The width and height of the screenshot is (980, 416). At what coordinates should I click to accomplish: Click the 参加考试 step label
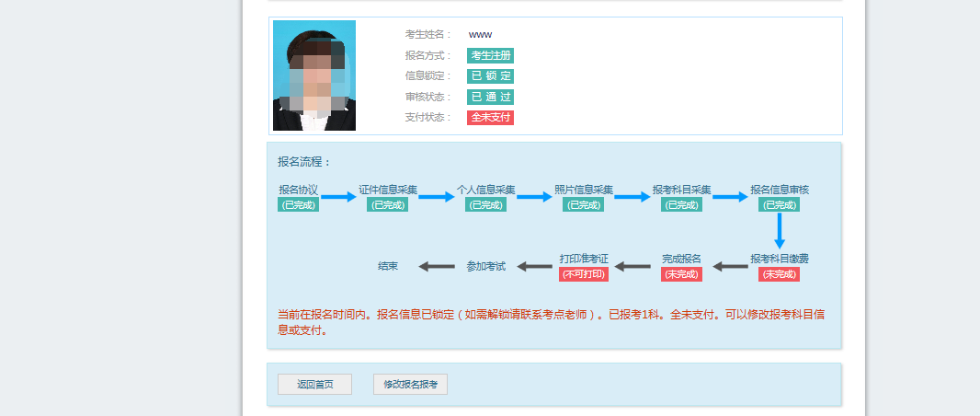click(x=485, y=266)
